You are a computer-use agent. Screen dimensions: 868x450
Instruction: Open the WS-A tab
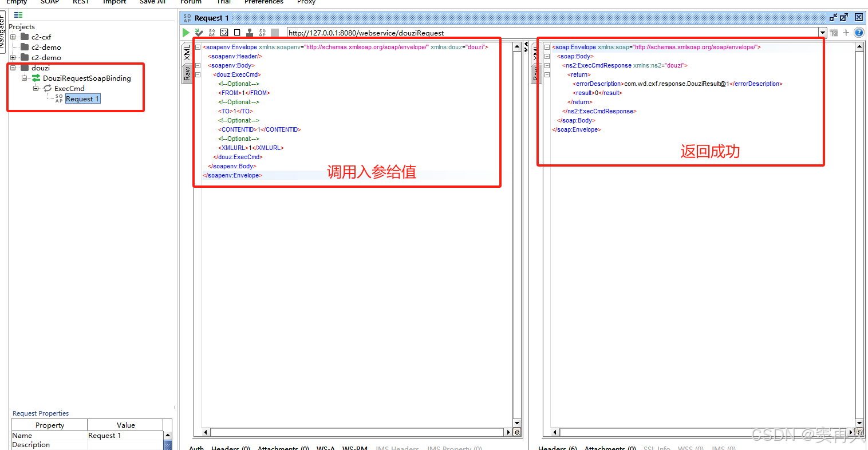325,447
